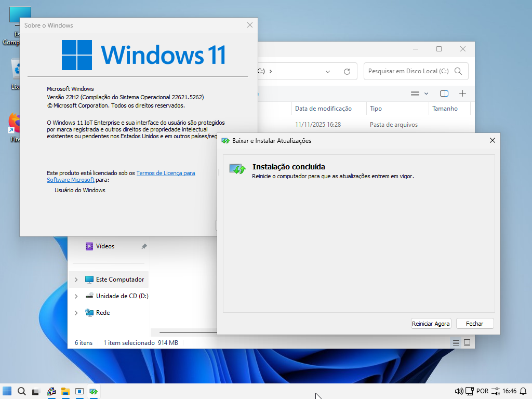This screenshot has width=532, height=399.
Task: Open taskbar Search magnifier
Action: [x=22, y=391]
